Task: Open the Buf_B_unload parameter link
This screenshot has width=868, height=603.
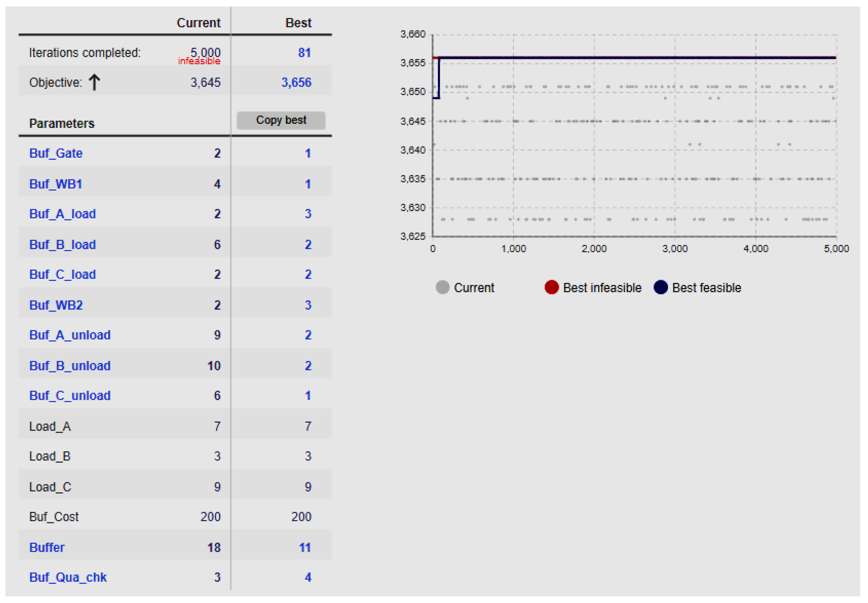Action: pyautogui.click(x=70, y=366)
